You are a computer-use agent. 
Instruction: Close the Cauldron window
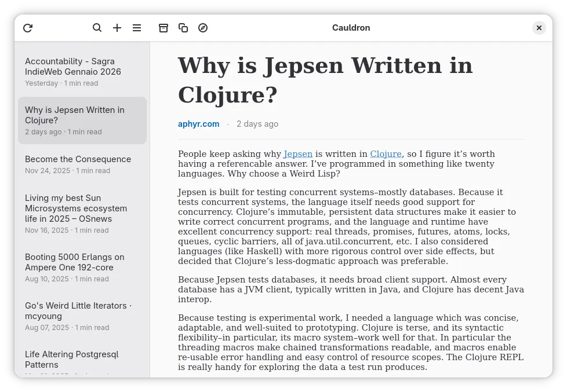click(539, 28)
